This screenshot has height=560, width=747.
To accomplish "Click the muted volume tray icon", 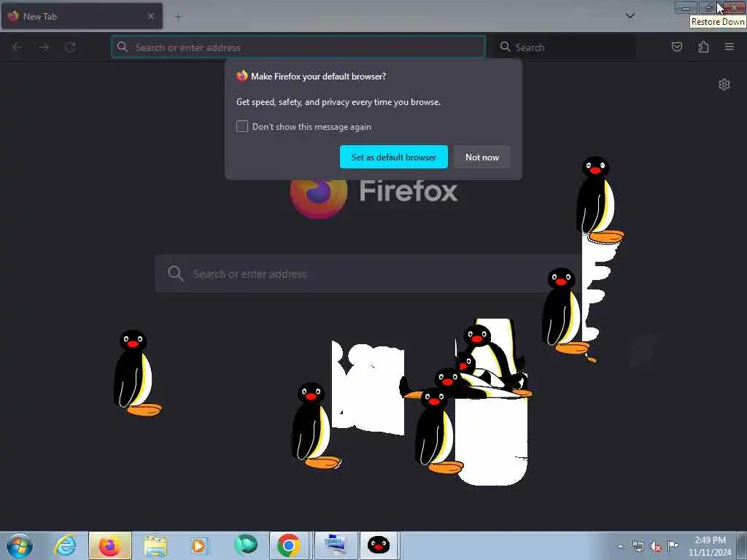I will 656,546.
